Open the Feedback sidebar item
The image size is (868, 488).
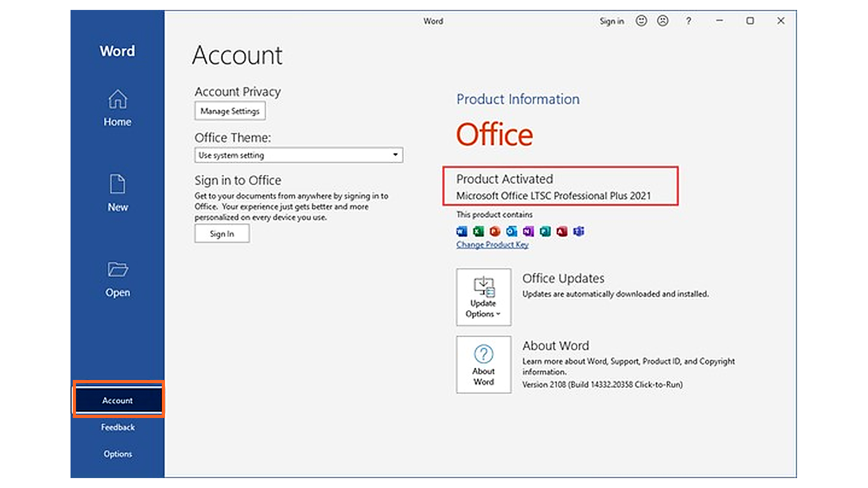[118, 427]
